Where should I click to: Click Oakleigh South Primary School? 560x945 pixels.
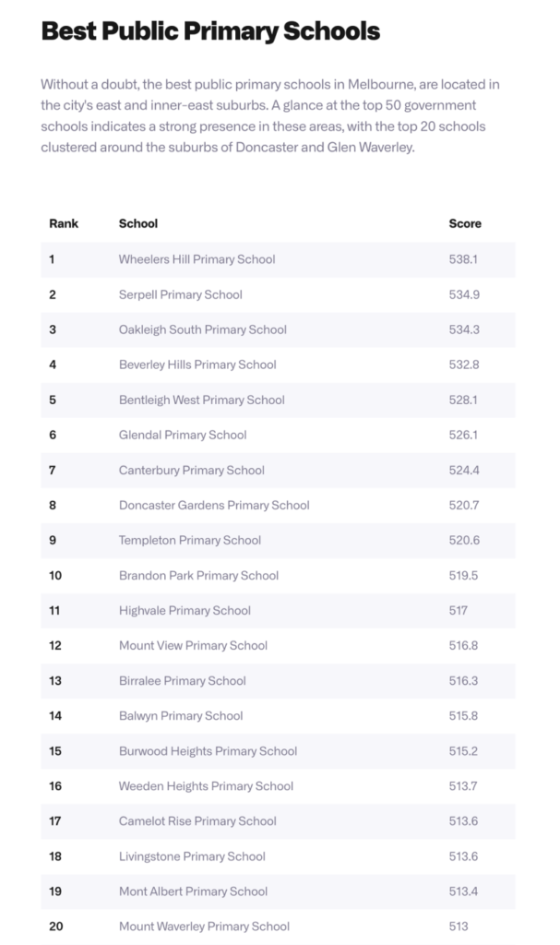[x=203, y=329]
